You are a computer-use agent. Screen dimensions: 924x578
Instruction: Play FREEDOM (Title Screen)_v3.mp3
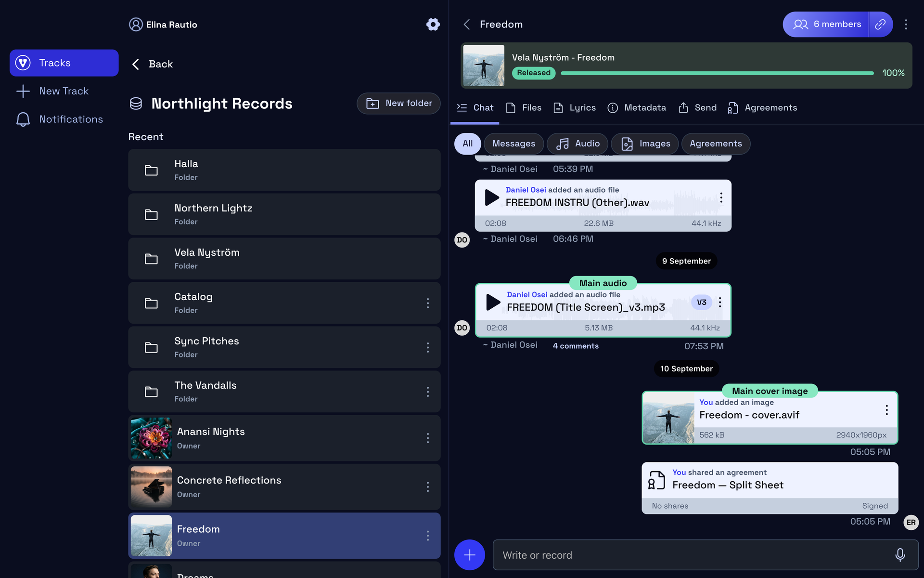[493, 302]
